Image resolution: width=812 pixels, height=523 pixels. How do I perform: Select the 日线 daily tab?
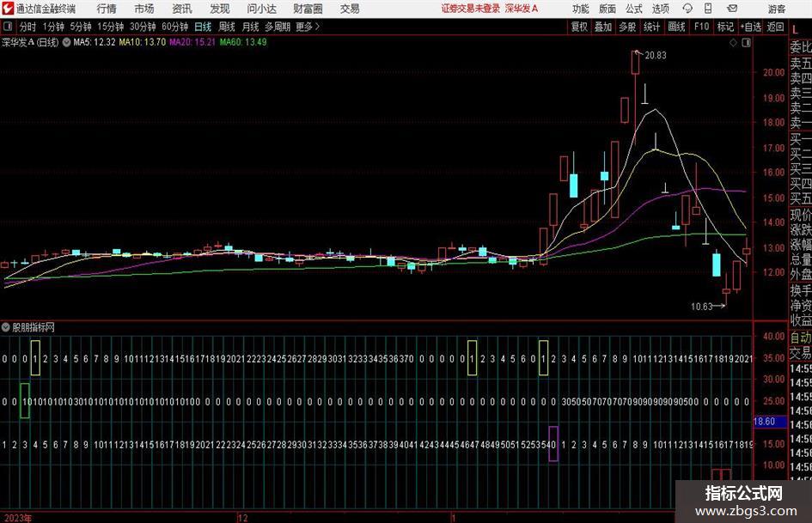coord(203,27)
